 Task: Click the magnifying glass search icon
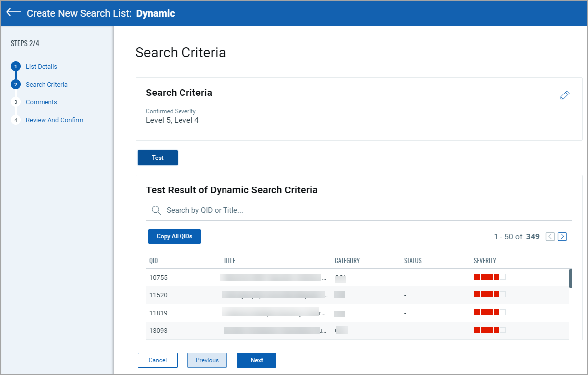tap(156, 210)
